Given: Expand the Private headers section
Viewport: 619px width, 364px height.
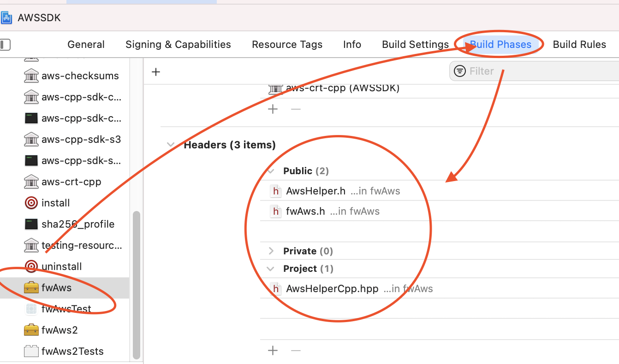Looking at the screenshot, I should click(x=272, y=251).
